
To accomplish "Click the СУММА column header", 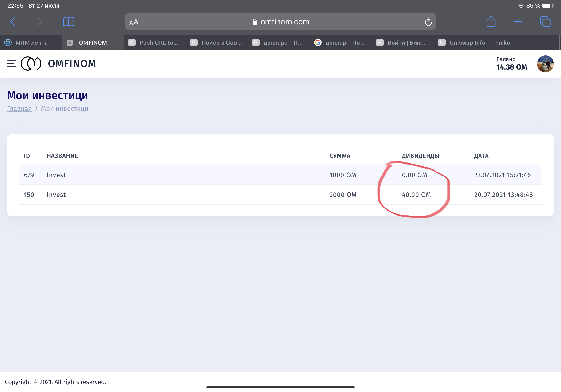I will pyautogui.click(x=340, y=156).
